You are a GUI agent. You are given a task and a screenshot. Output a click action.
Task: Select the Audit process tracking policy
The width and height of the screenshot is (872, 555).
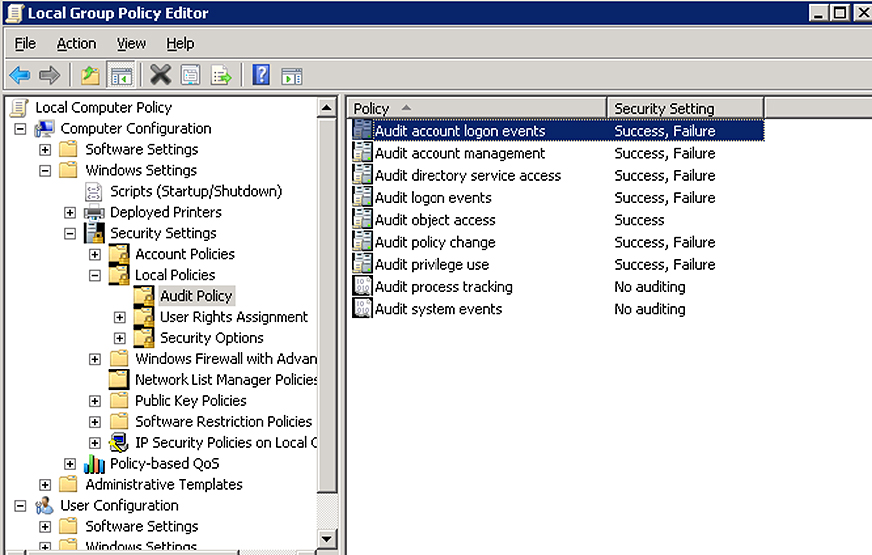[443, 287]
